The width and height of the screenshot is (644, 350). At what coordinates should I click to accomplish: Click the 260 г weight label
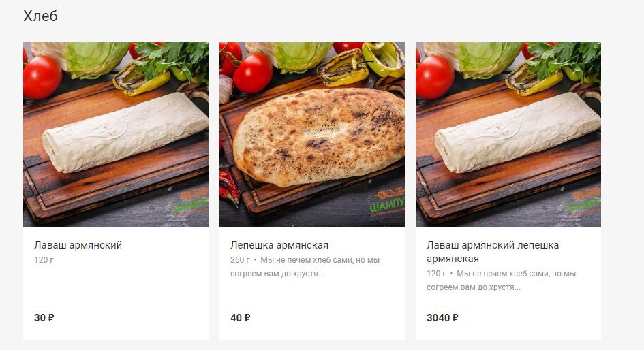click(240, 260)
